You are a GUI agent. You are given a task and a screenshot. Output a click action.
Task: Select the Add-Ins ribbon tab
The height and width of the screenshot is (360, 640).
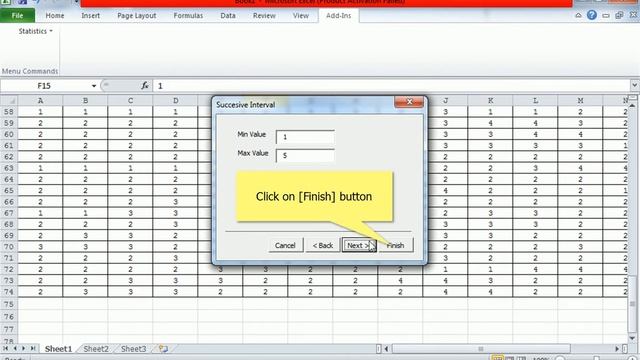click(x=338, y=16)
